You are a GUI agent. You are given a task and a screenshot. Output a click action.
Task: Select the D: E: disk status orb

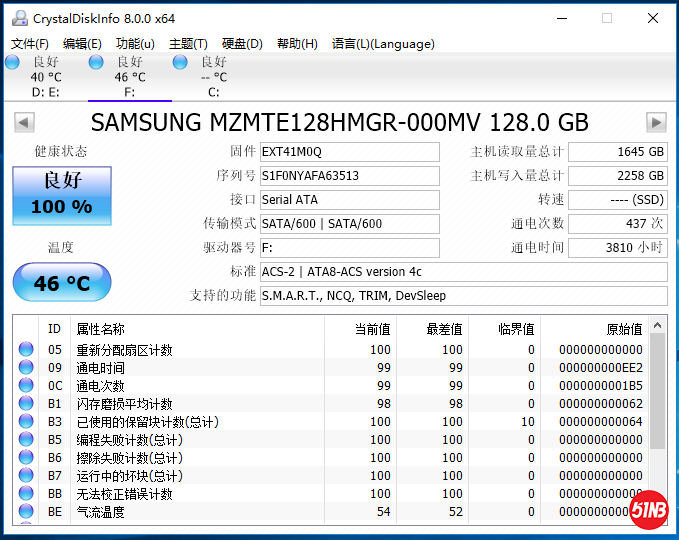12,63
